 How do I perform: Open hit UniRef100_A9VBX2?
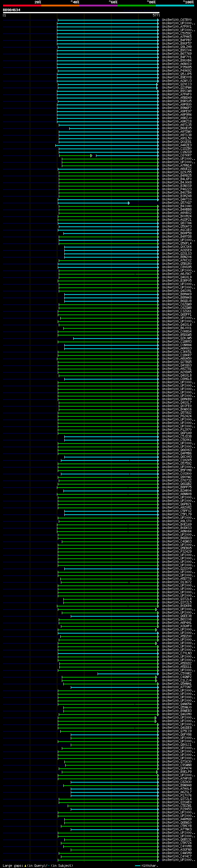[176, 213]
